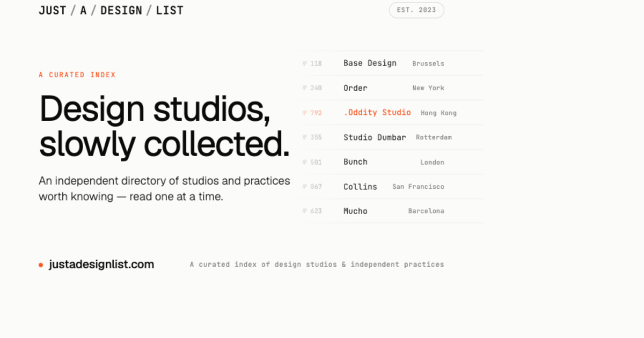Open the highlighted .Oddity Studio entry

coord(377,113)
